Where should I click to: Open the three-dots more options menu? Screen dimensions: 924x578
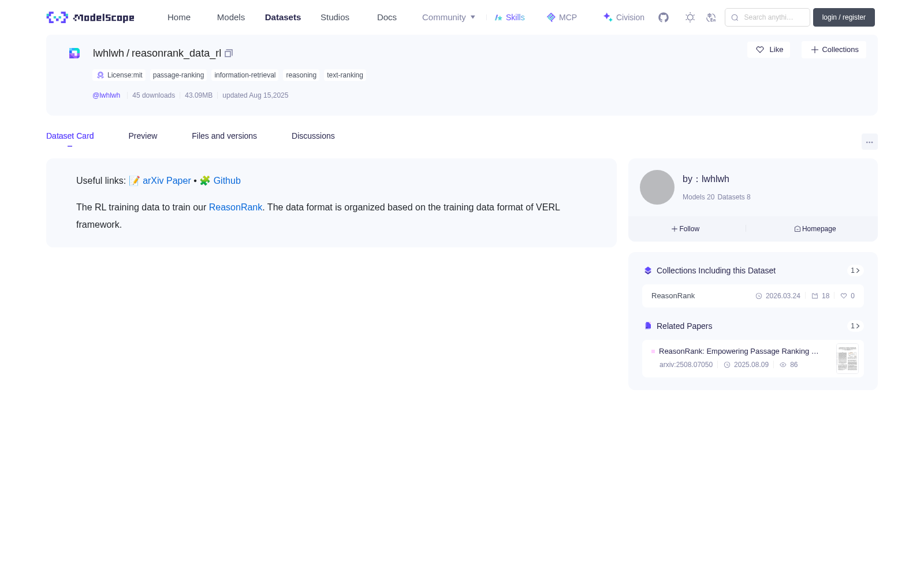coord(870,142)
